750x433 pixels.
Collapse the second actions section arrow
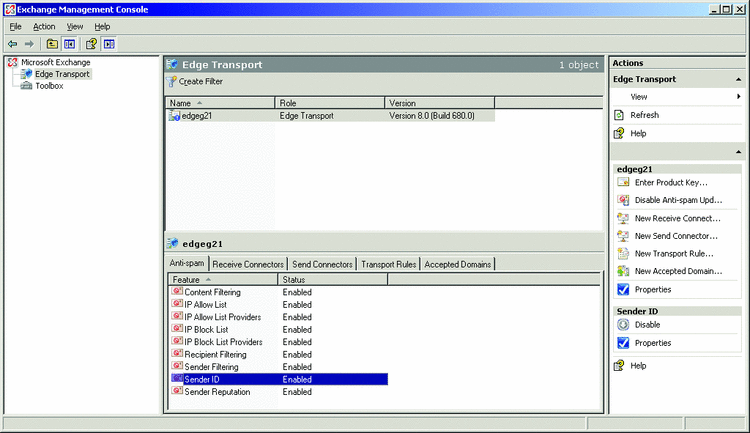tap(739, 152)
